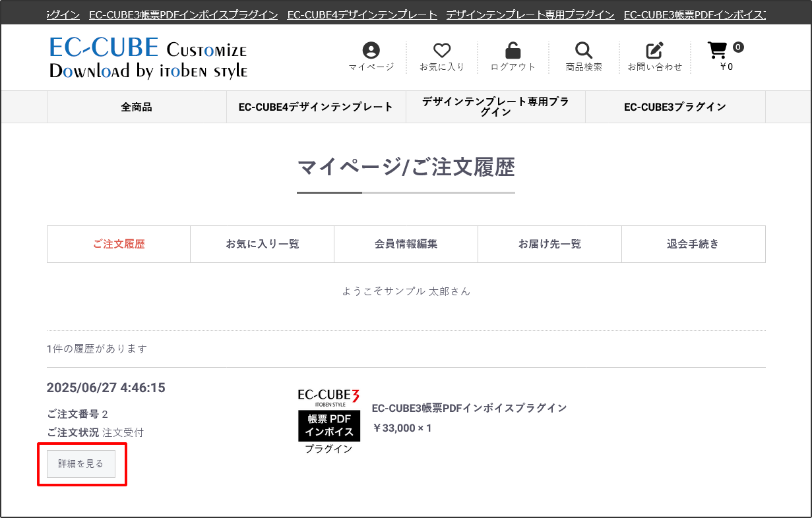Viewport: 812px width, 518px height.
Task: Open 商品検索 magnifier icon
Action: pyautogui.click(x=584, y=51)
